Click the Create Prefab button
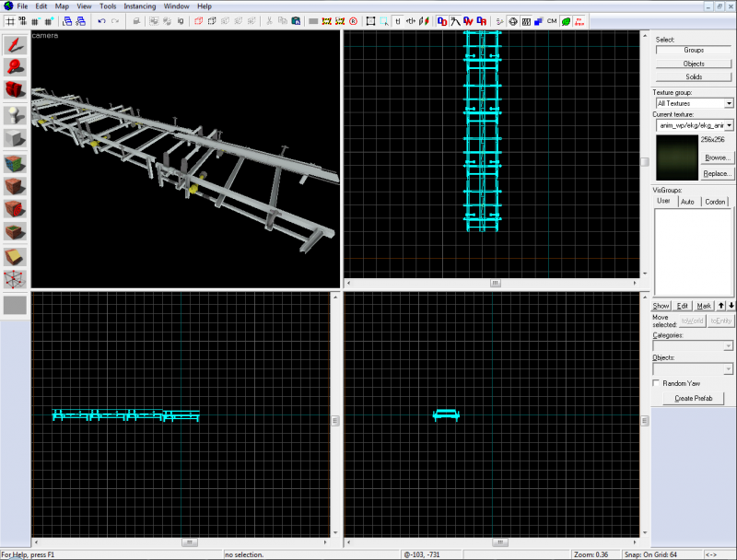Viewport: 737px width, 560px height. (692, 398)
